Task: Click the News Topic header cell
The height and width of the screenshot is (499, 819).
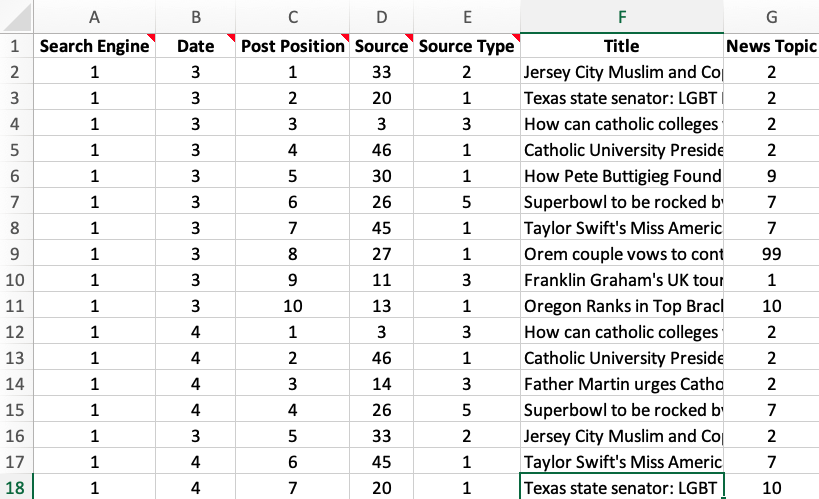Action: click(771, 46)
